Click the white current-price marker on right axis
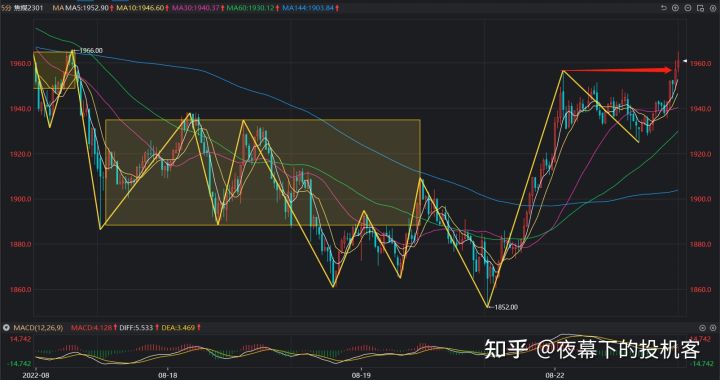Screen dimensions: 720x380 pyautogui.click(x=685, y=61)
